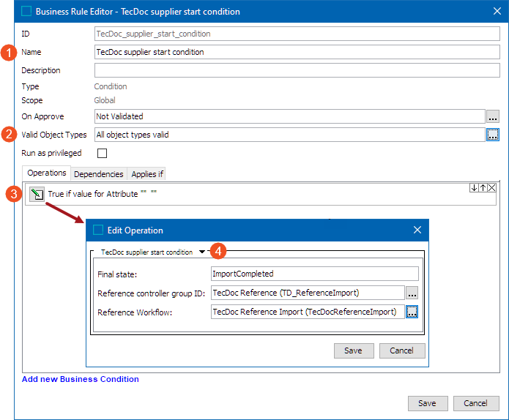Click the Reference controller group ID field
509x420 pixels.
click(x=308, y=293)
